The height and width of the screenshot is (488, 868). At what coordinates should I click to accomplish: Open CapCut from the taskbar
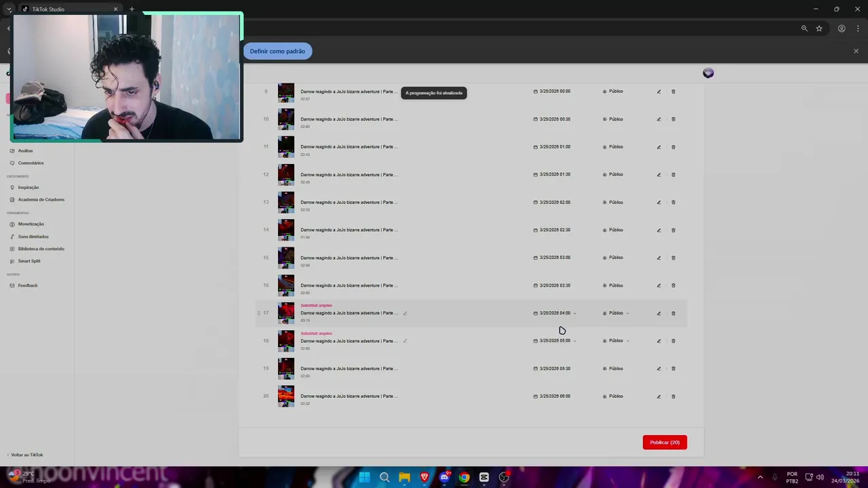click(x=484, y=477)
